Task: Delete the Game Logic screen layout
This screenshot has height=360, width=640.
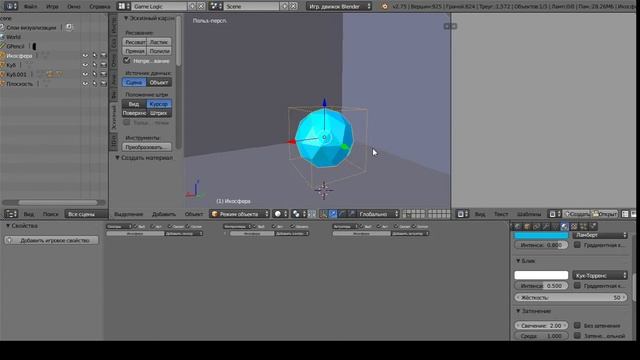Action: pos(201,6)
